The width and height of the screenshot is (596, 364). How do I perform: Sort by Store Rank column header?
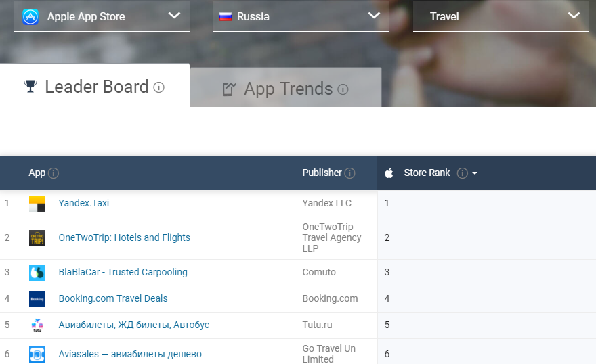427,173
